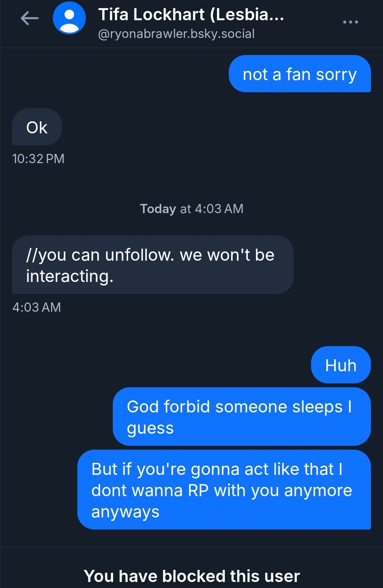
Task: Select the "dont wanna RP" message bubble
Action: coord(224,490)
